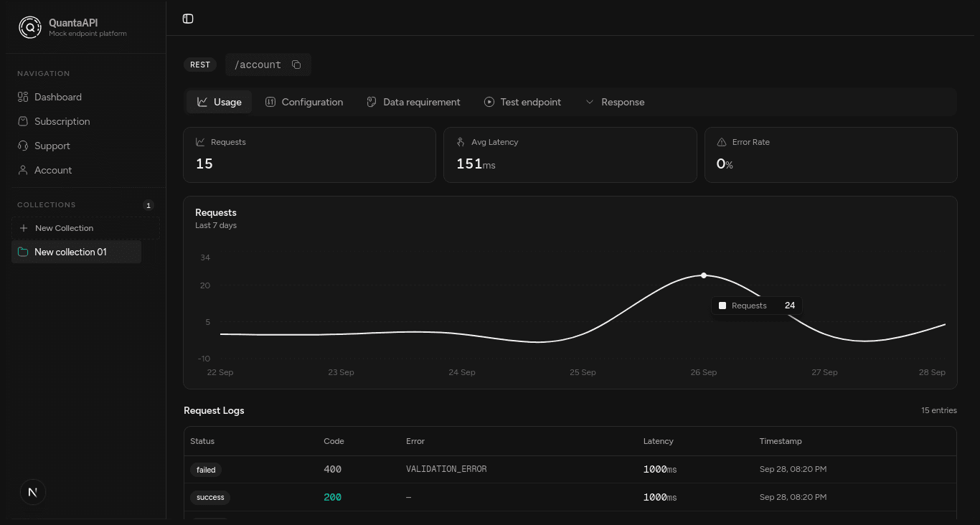Click the 24 Sep axis label
The height and width of the screenshot is (525, 980).
coord(462,372)
